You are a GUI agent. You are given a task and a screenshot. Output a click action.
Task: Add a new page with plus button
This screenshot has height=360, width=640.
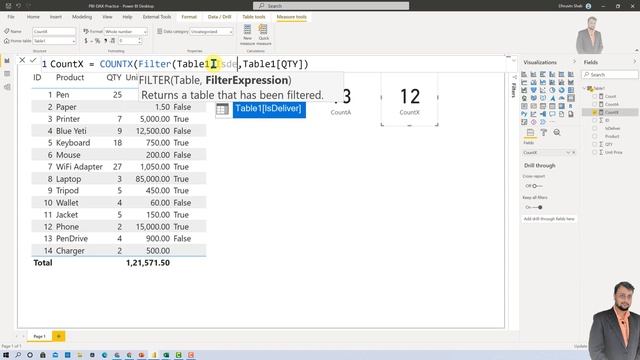(59, 336)
